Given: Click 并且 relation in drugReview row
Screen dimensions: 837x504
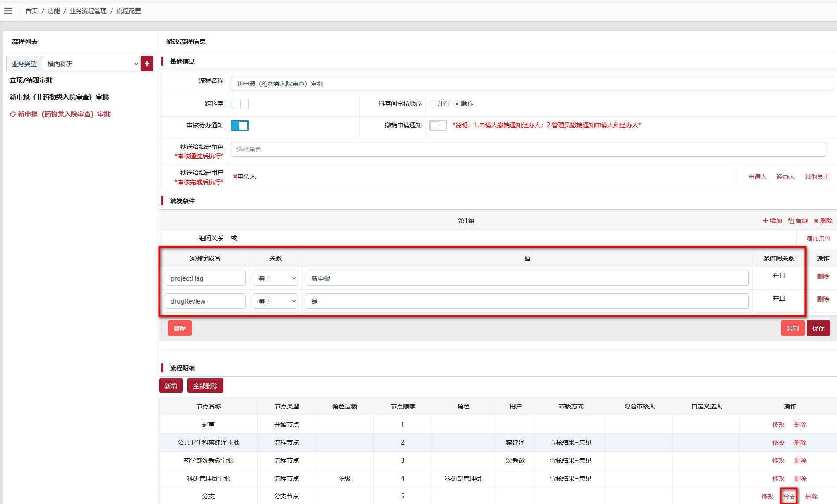Looking at the screenshot, I should (779, 298).
